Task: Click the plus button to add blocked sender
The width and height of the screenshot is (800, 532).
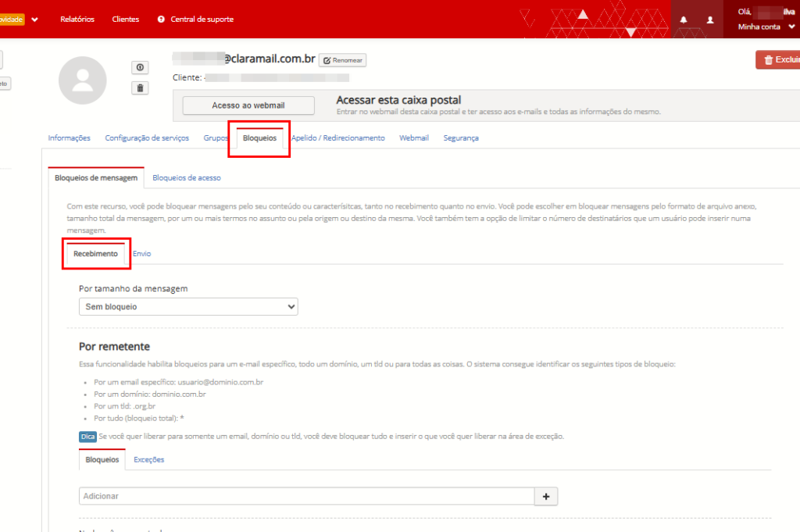Action: tap(545, 496)
